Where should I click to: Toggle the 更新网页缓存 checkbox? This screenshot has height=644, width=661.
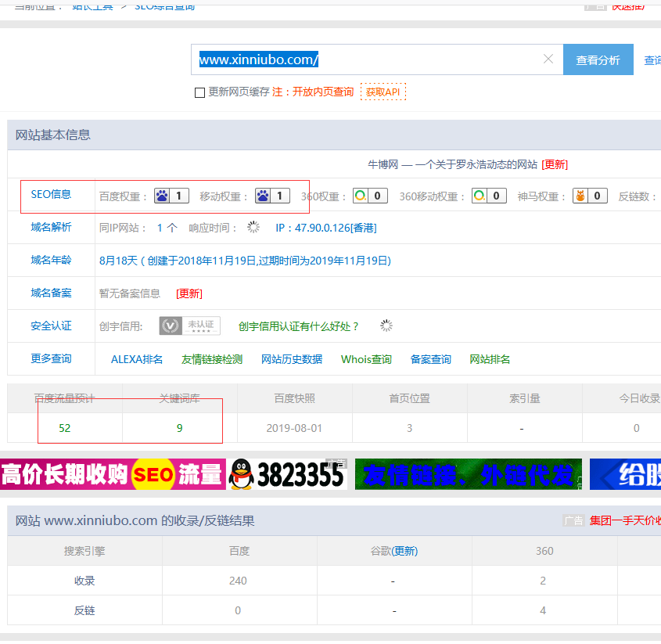pyautogui.click(x=199, y=92)
